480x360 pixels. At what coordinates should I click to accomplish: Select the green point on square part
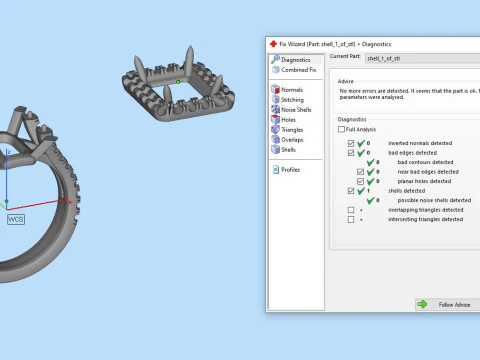[x=178, y=82]
